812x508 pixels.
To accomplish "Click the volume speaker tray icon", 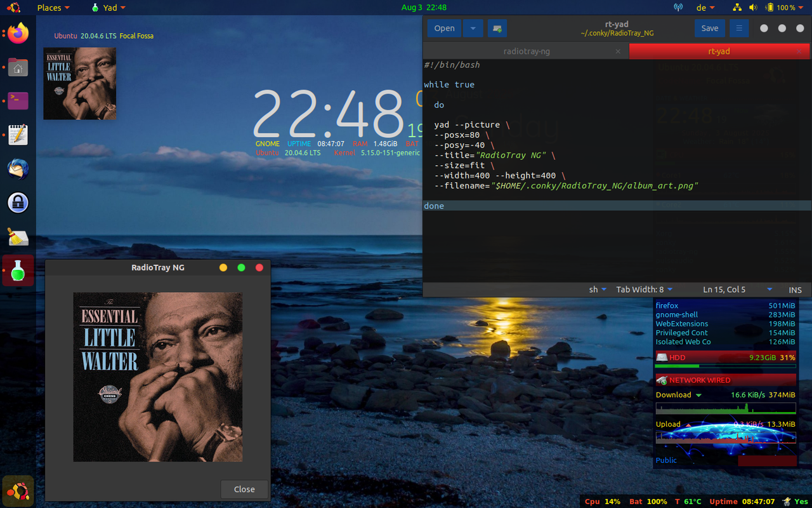I will tap(754, 8).
